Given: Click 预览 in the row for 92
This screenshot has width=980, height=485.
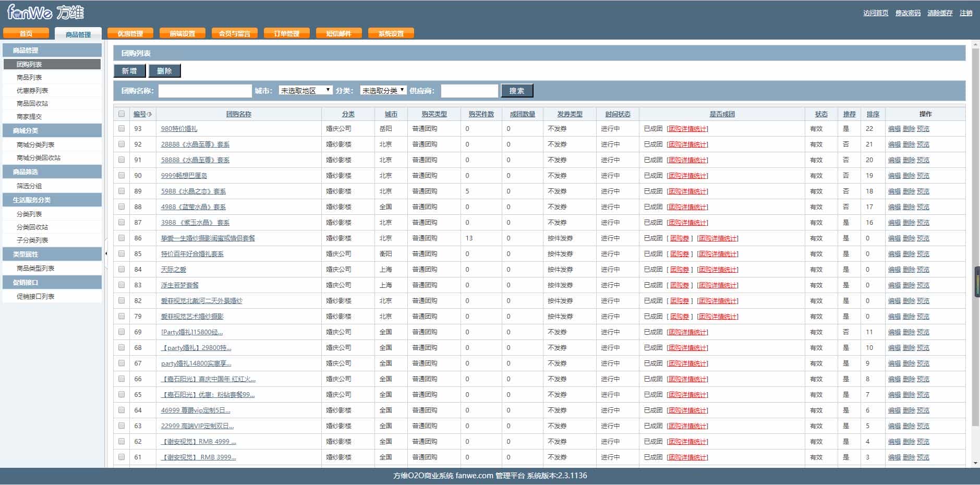Looking at the screenshot, I should [x=923, y=144].
